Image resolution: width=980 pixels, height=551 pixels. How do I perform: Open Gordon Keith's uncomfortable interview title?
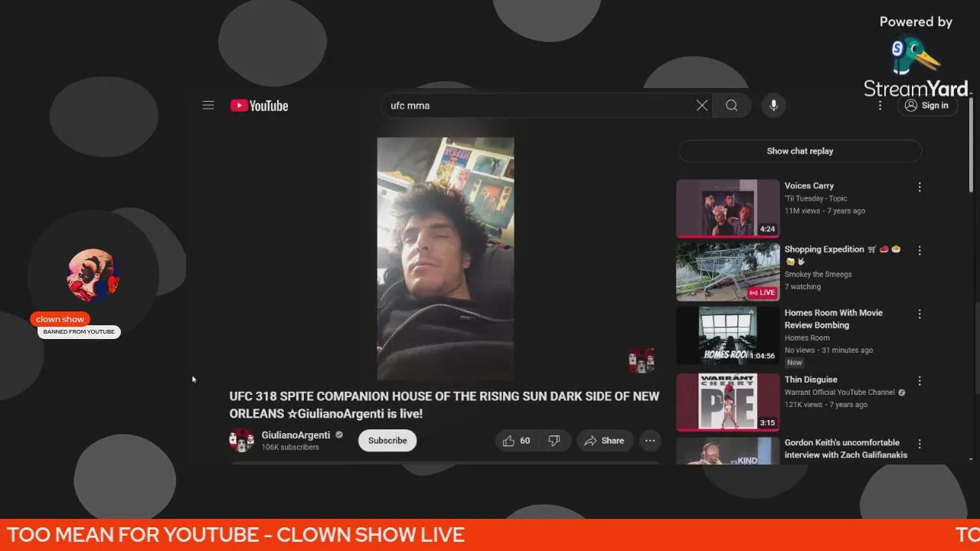click(x=846, y=448)
